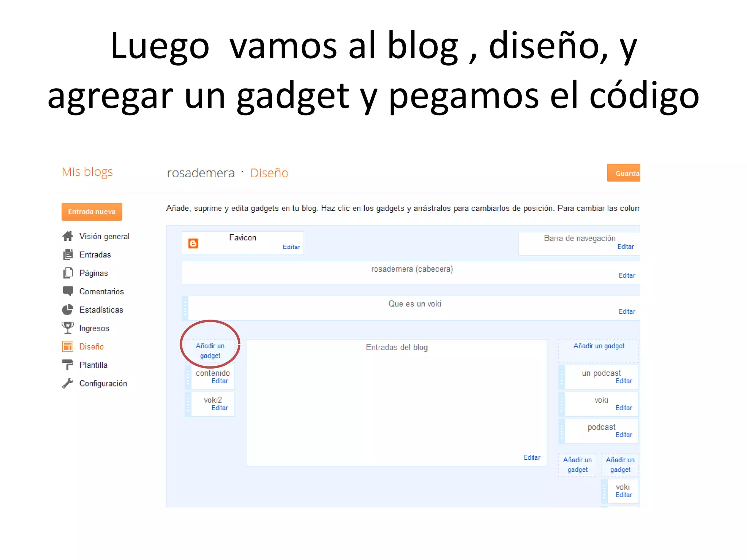Open Visión general in sidebar
The height and width of the screenshot is (560, 747).
[104, 236]
